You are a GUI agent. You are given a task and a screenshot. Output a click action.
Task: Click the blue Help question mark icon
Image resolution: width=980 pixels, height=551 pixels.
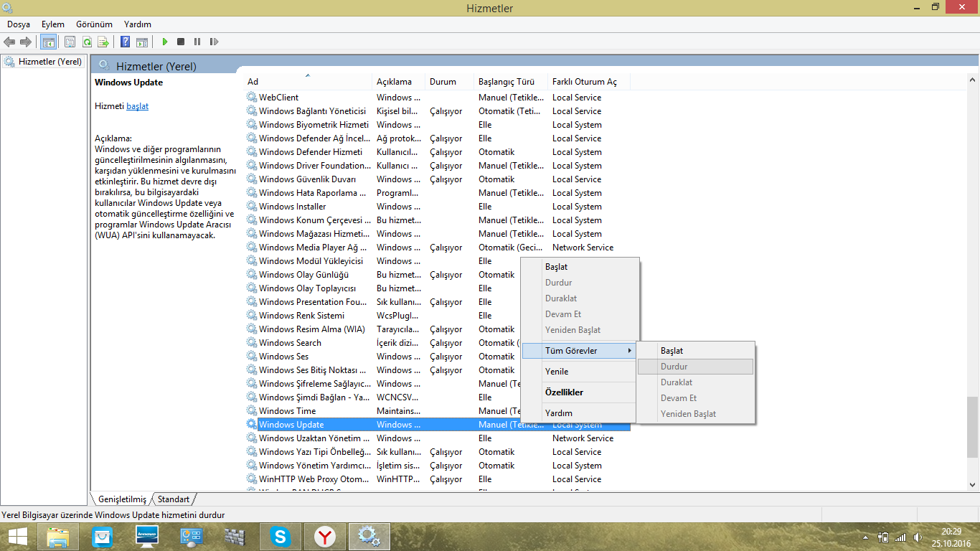[125, 42]
